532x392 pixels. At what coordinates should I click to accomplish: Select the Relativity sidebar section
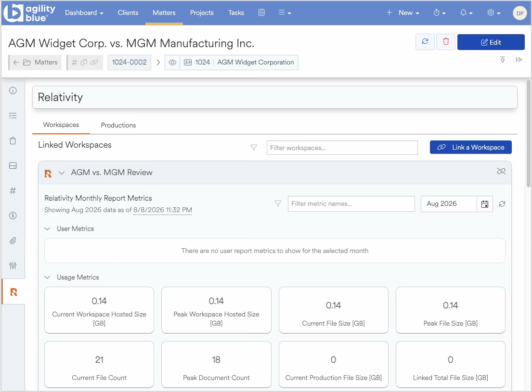13,291
